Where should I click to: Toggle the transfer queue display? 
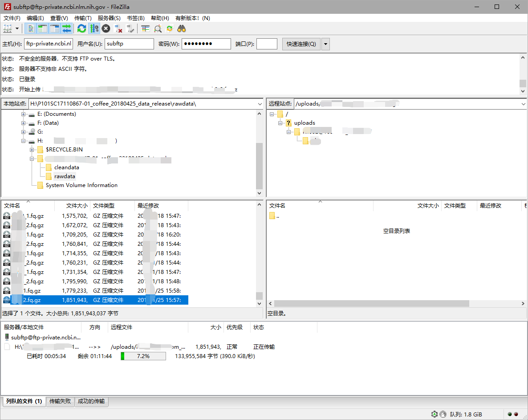point(67,29)
